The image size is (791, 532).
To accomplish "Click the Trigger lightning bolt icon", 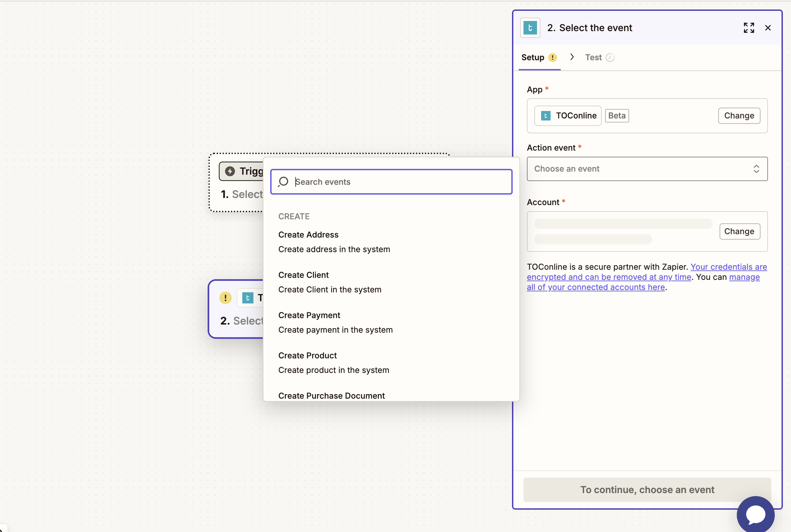I will 230,171.
